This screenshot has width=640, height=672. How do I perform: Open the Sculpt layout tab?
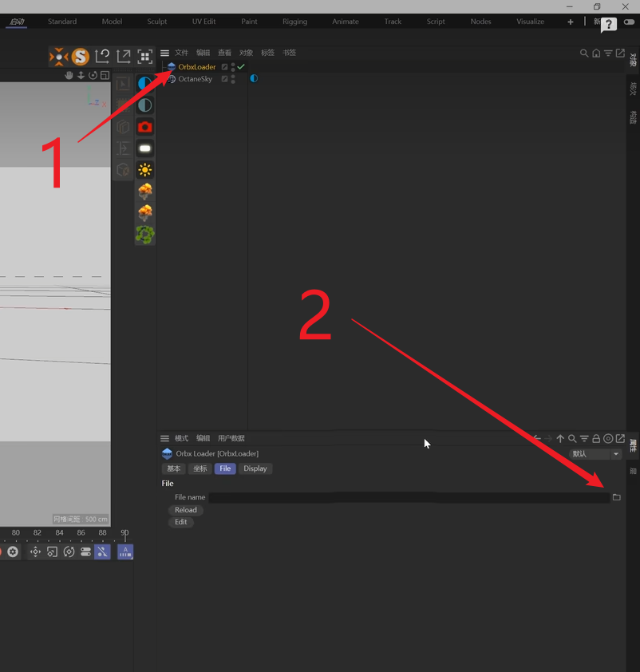coord(157,22)
